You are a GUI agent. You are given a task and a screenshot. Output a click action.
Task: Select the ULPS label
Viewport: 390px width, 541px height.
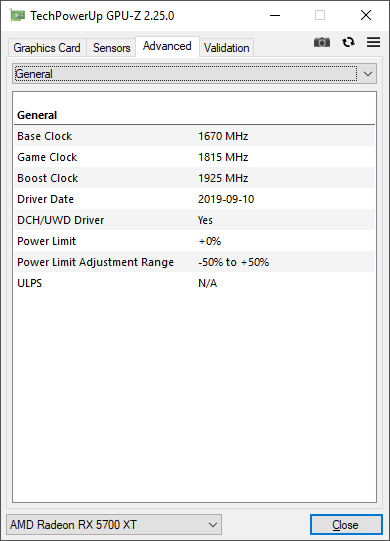29,283
